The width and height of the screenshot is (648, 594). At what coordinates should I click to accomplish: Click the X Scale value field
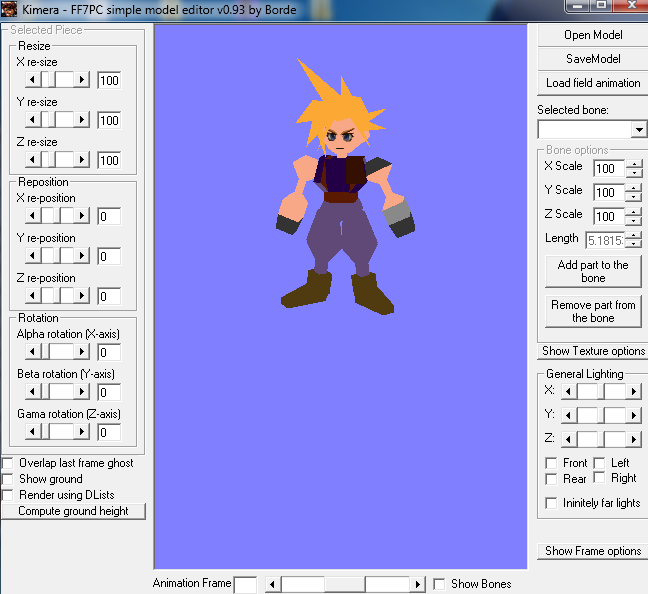[x=609, y=168]
